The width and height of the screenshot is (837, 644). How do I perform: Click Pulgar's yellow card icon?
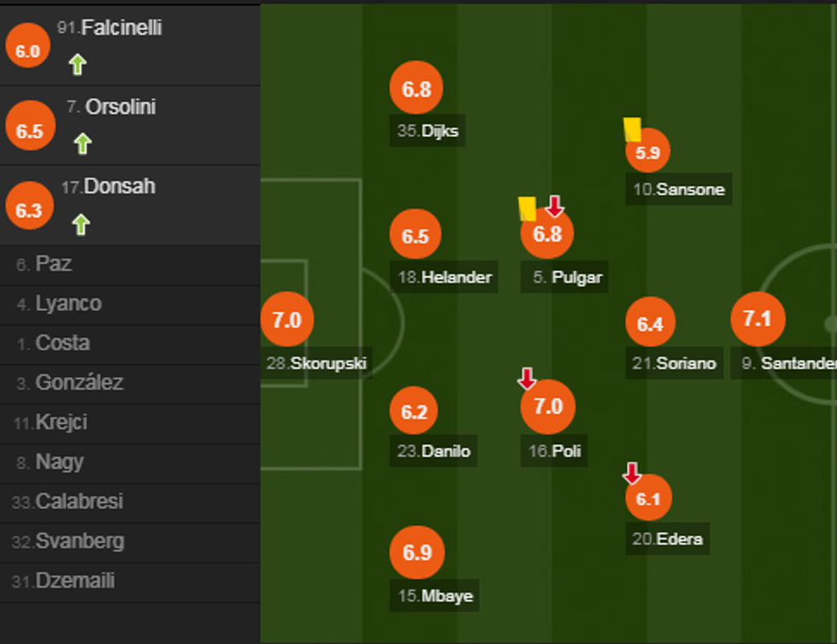pyautogui.click(x=527, y=208)
